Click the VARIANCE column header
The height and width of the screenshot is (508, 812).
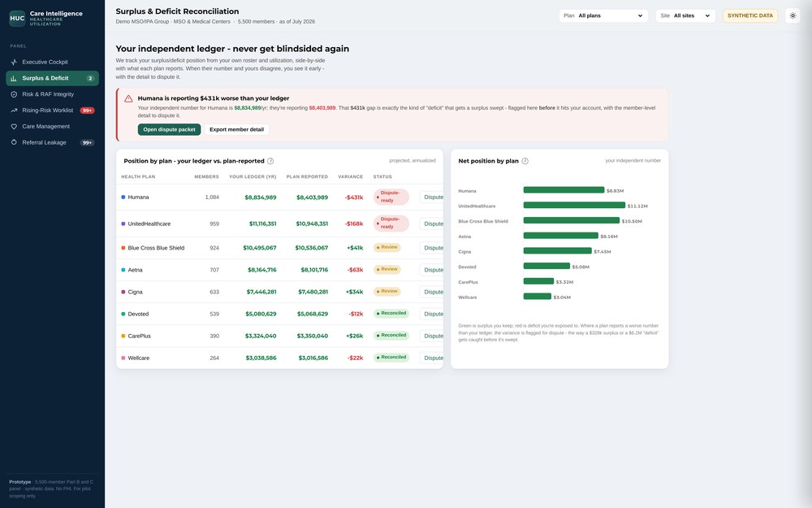point(351,176)
